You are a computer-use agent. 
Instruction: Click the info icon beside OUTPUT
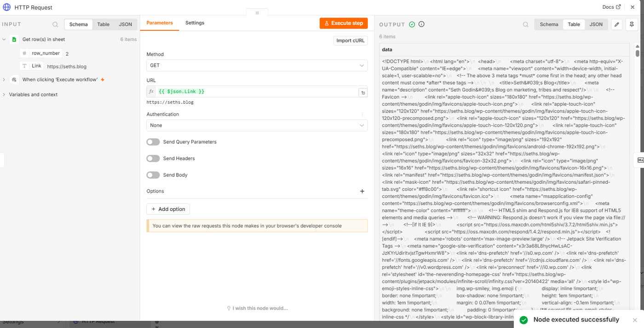[421, 24]
